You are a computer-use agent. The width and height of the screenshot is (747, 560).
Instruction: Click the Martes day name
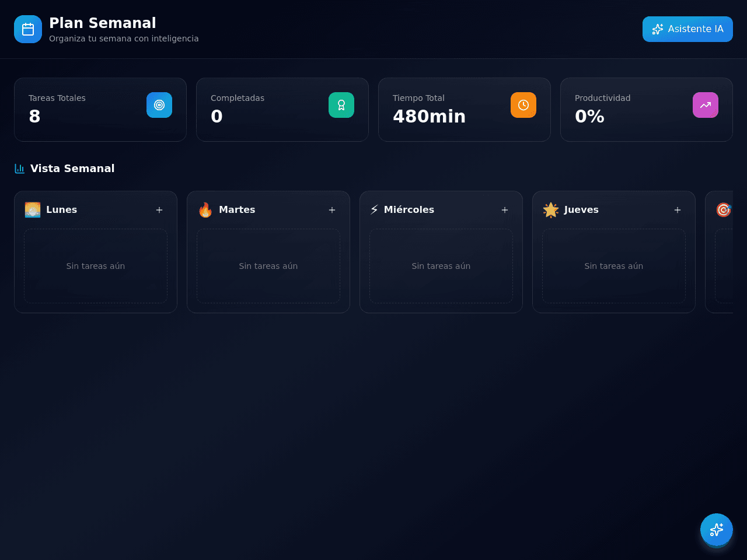(237, 210)
